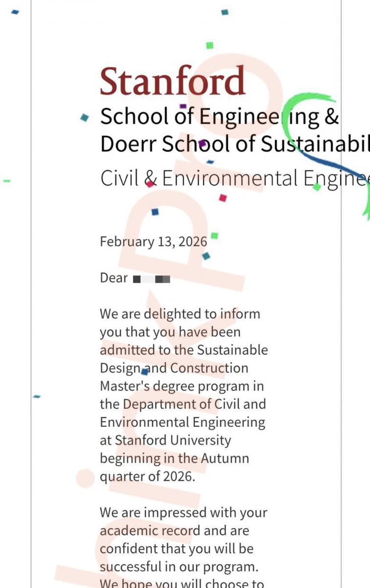Click the date "February 13, 2026"
The image size is (370, 588).
point(153,242)
